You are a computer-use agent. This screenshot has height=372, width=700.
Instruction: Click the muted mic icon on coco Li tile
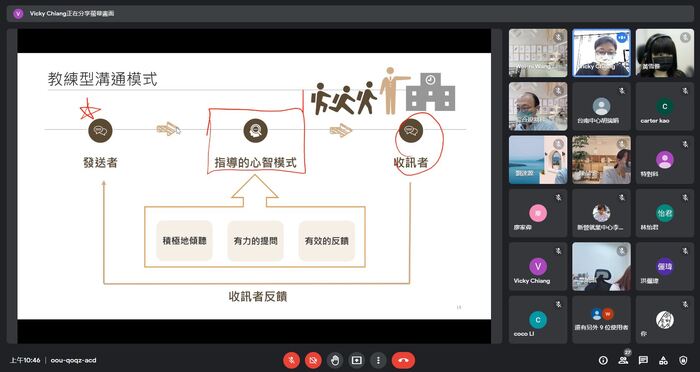click(x=558, y=304)
